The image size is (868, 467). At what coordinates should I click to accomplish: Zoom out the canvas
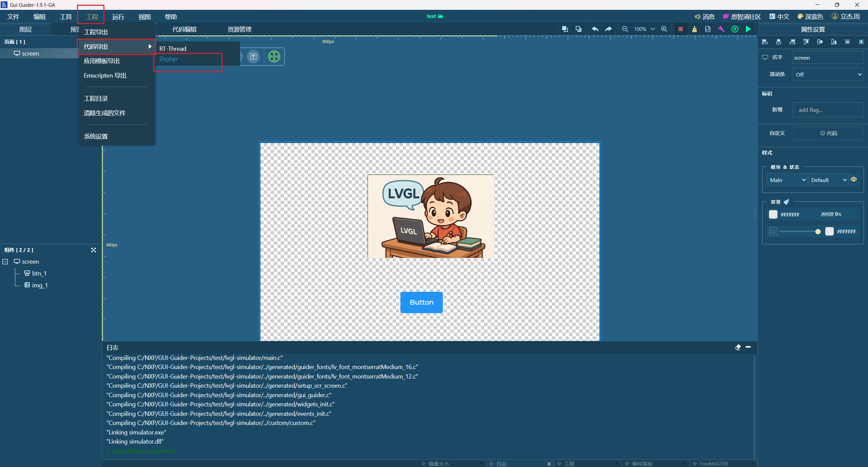(625, 29)
